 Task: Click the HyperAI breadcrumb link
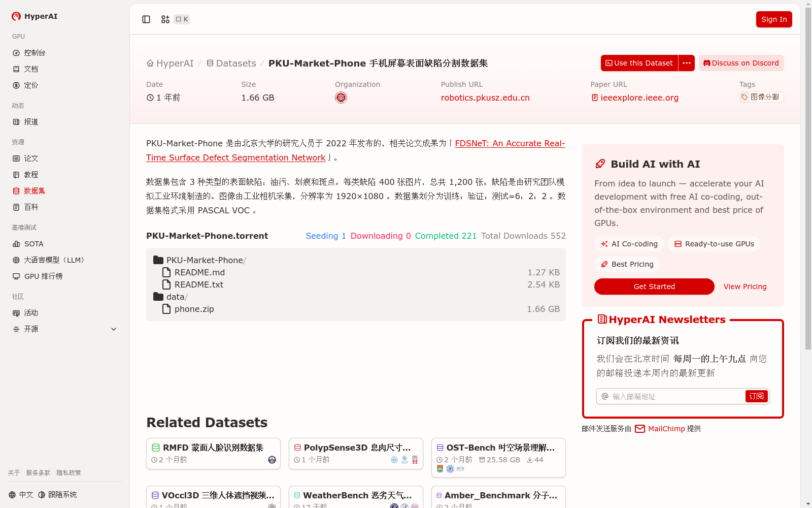[x=171, y=63]
